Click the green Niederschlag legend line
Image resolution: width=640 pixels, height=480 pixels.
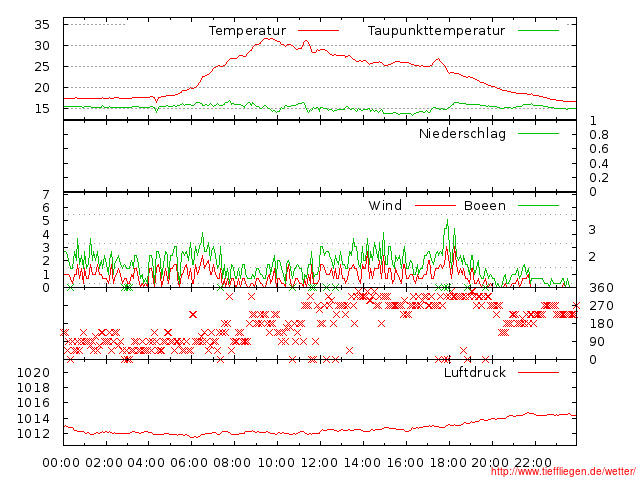(538, 133)
